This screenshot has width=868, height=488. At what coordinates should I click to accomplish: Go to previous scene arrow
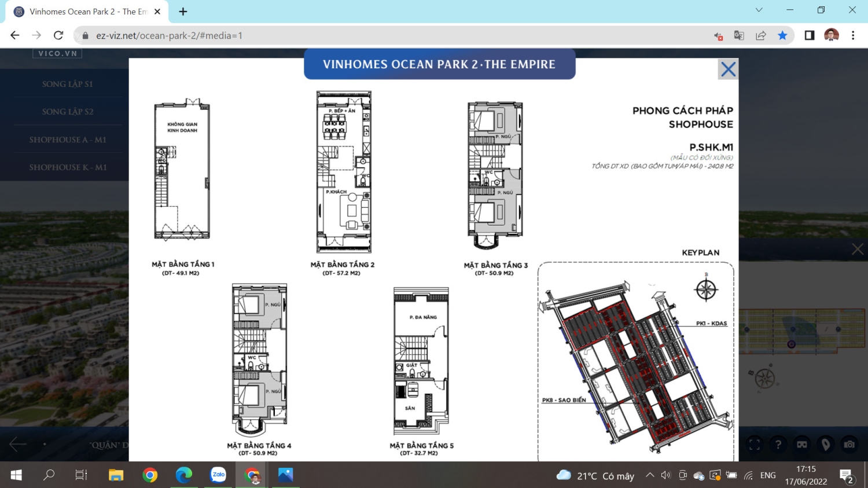click(18, 445)
